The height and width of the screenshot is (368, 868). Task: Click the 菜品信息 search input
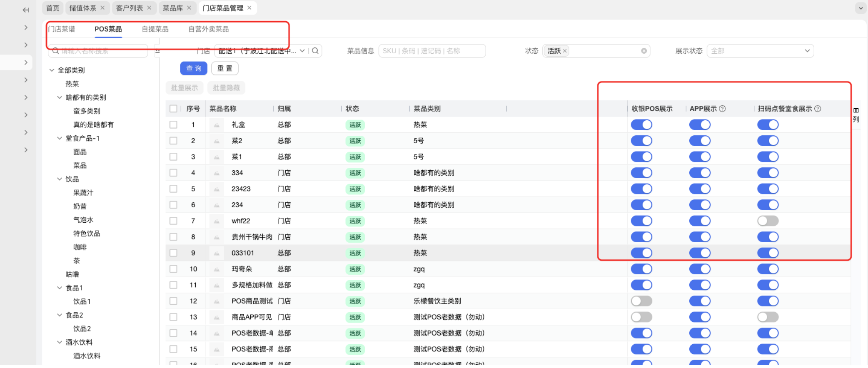pyautogui.click(x=432, y=51)
